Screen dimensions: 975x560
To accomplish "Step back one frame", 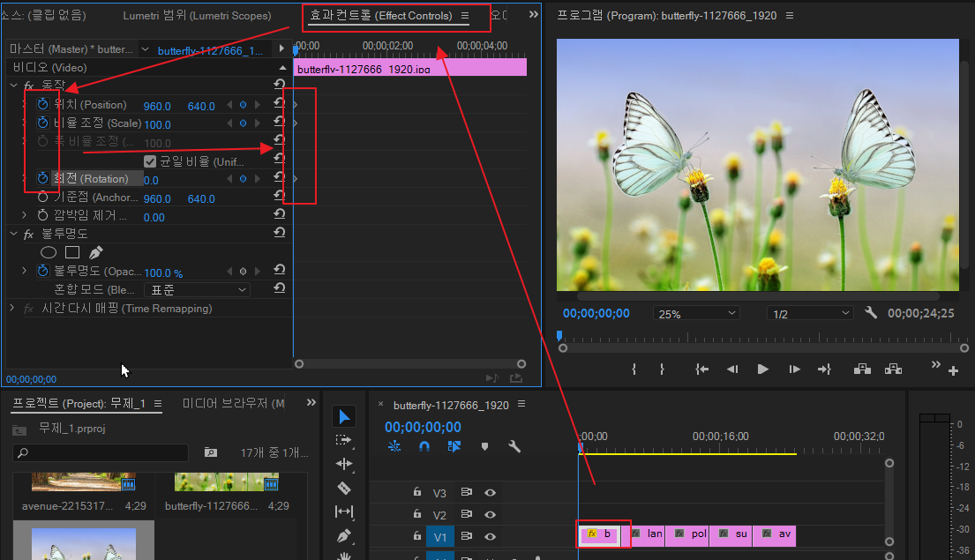I will coord(732,370).
